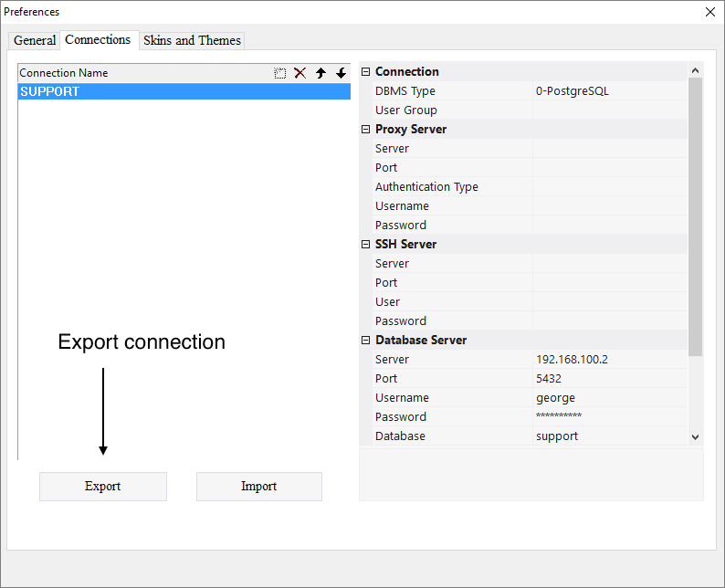Click the Export button

[x=102, y=487]
